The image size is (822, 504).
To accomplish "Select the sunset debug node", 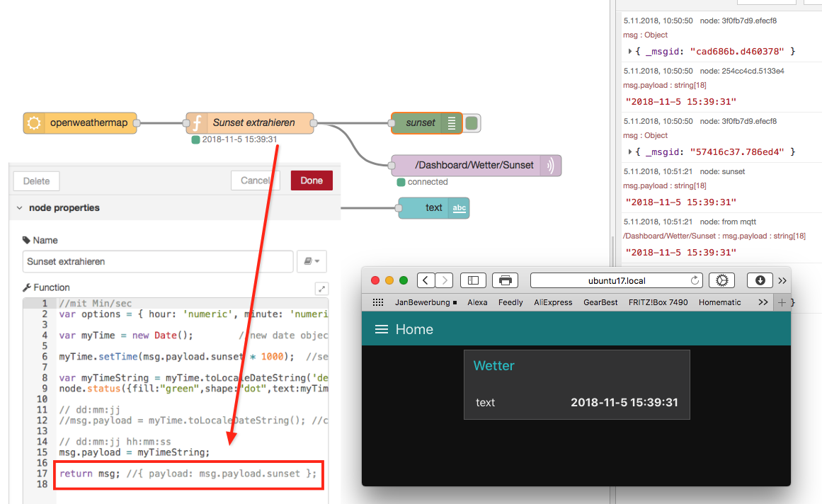I will (427, 123).
